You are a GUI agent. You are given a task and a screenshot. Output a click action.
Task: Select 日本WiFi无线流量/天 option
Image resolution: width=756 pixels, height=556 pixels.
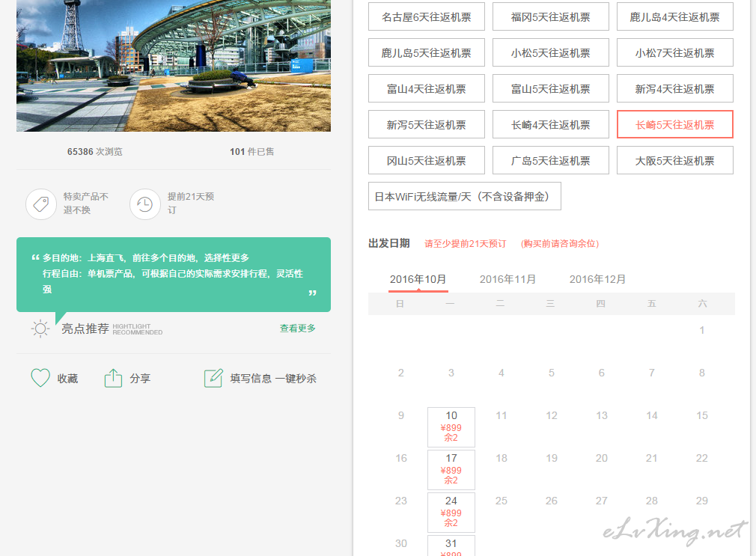pos(465,196)
